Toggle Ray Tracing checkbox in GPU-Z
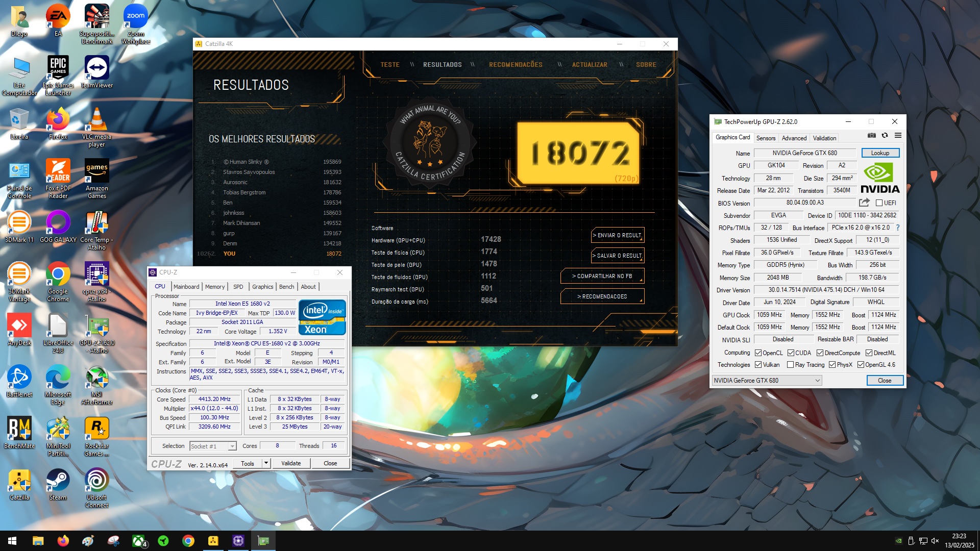 click(790, 365)
